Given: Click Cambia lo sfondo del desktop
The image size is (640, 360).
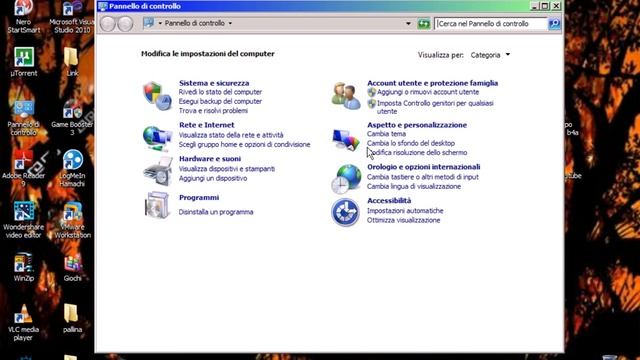Looking at the screenshot, I should pyautogui.click(x=411, y=143).
